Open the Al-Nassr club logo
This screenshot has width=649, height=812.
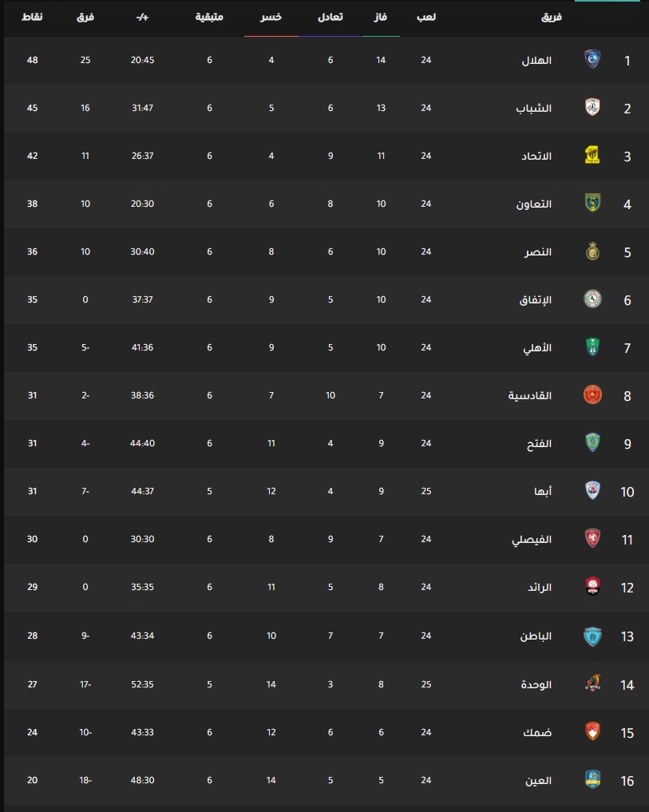(592, 252)
